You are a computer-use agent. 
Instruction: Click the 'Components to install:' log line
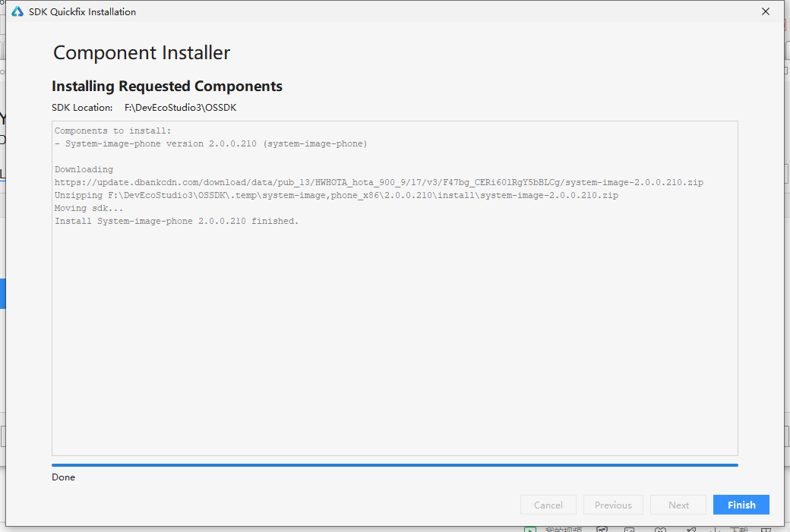point(113,131)
